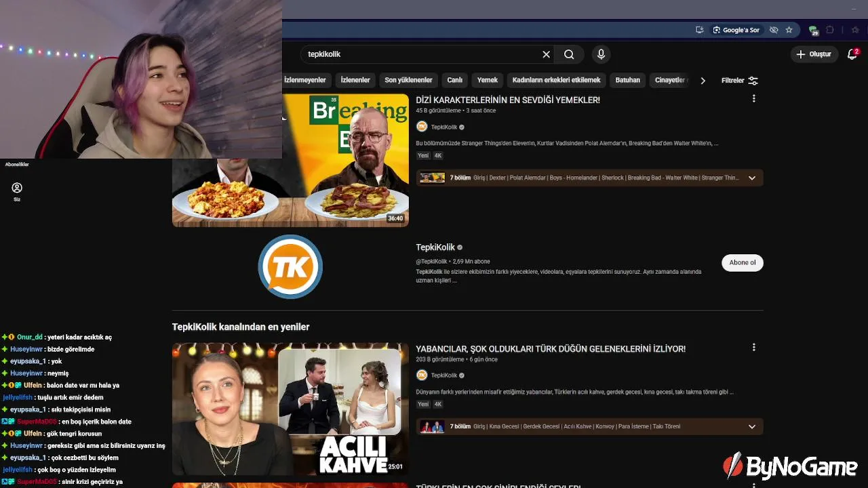Click the chapter thumbnail in the wedding video's chapter bar

point(433,426)
